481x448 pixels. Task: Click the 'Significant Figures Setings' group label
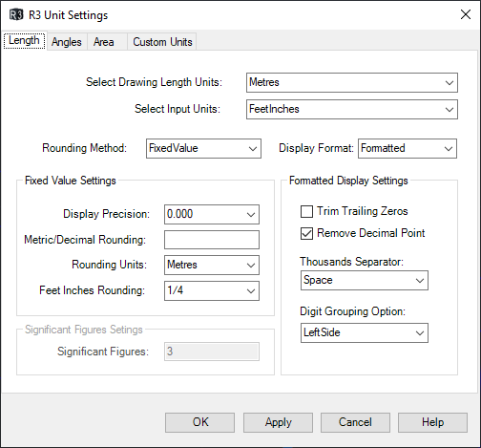[84, 330]
